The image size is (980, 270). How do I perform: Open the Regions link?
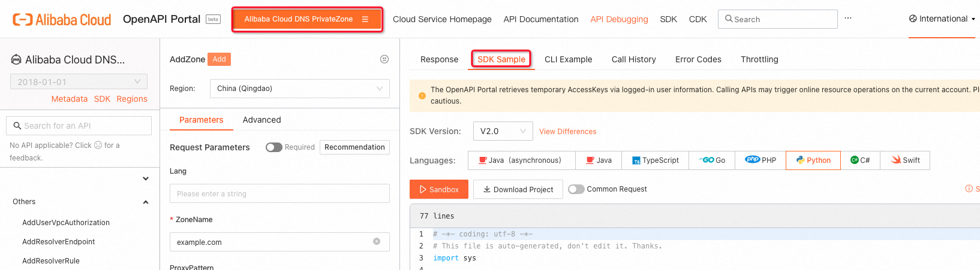132,99
